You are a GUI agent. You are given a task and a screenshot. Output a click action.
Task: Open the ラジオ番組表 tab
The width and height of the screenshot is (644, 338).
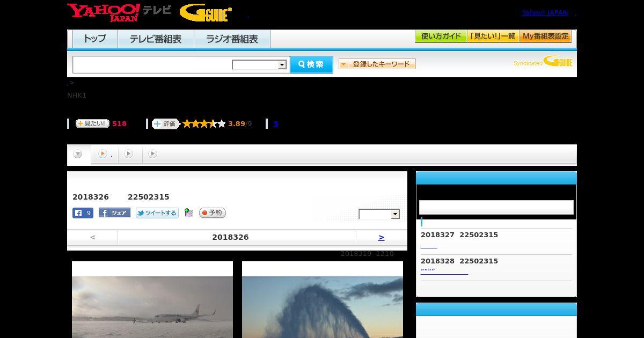click(x=232, y=39)
